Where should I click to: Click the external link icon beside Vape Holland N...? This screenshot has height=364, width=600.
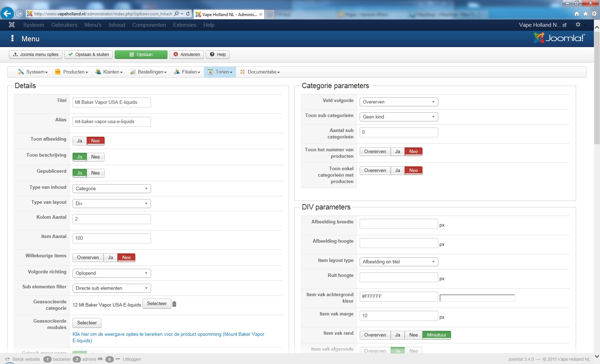click(565, 25)
